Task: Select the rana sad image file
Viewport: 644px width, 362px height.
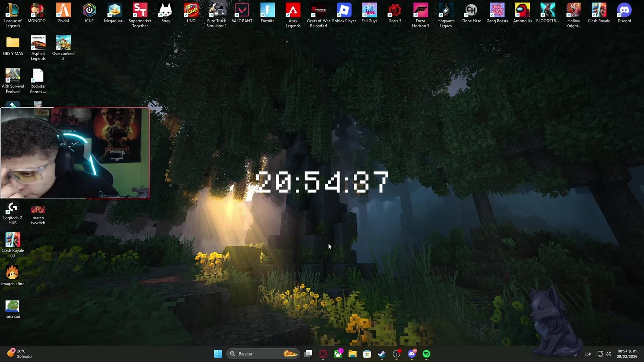Action: pyautogui.click(x=13, y=308)
